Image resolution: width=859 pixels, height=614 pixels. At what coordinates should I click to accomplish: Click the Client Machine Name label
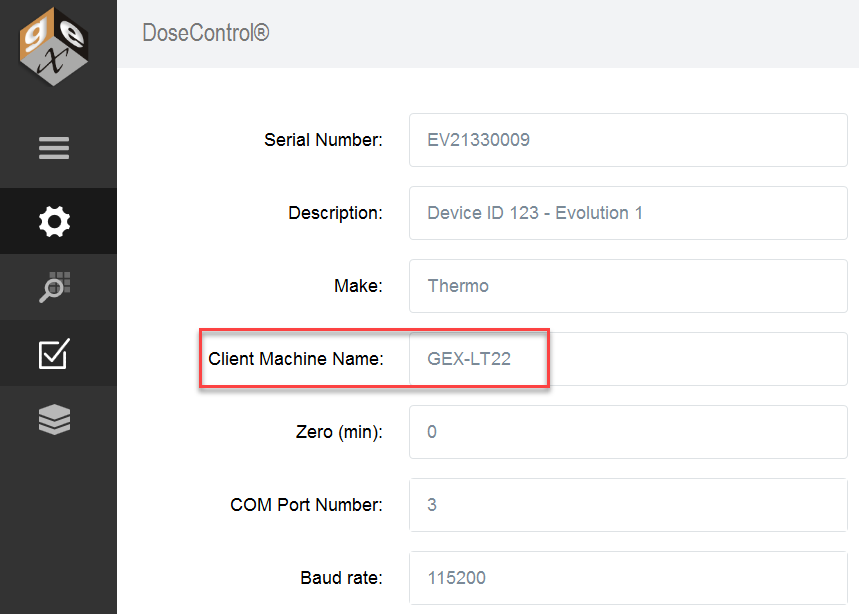point(296,359)
